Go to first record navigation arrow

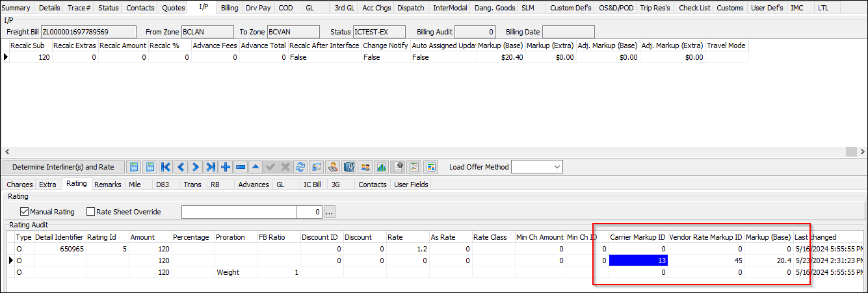166,167
